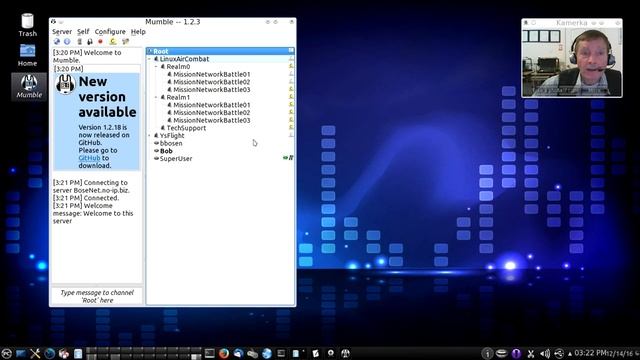Viewport: 640px width, 360px height.
Task: Click the info tray icon
Action: click(x=487, y=353)
